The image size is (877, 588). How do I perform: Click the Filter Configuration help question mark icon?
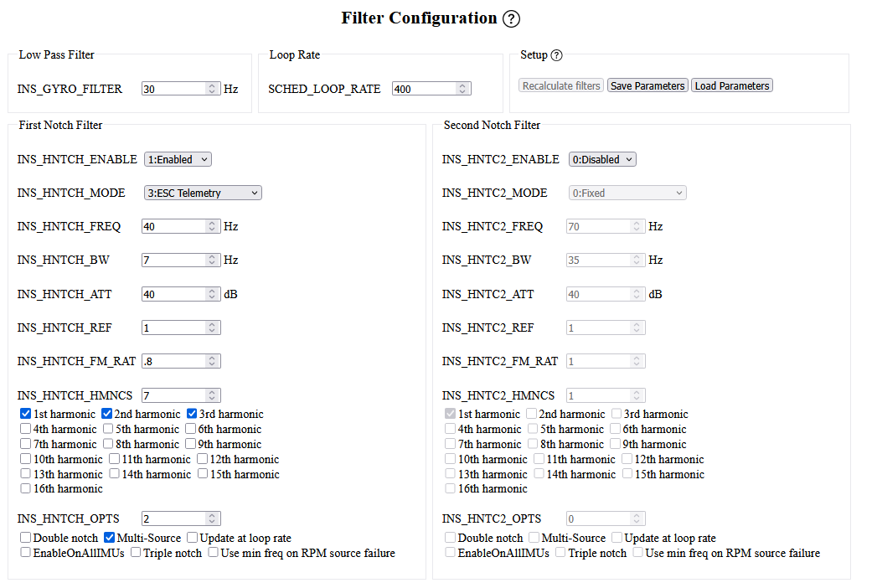(511, 19)
